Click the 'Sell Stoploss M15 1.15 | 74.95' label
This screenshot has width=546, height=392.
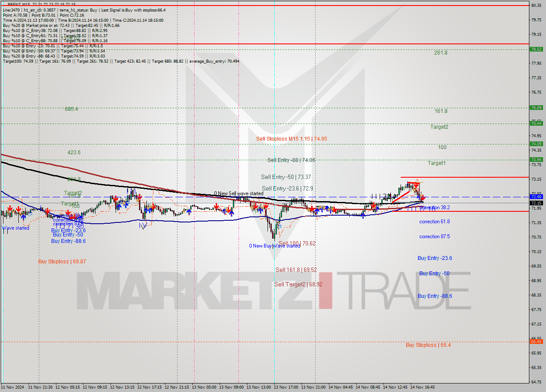(x=291, y=139)
